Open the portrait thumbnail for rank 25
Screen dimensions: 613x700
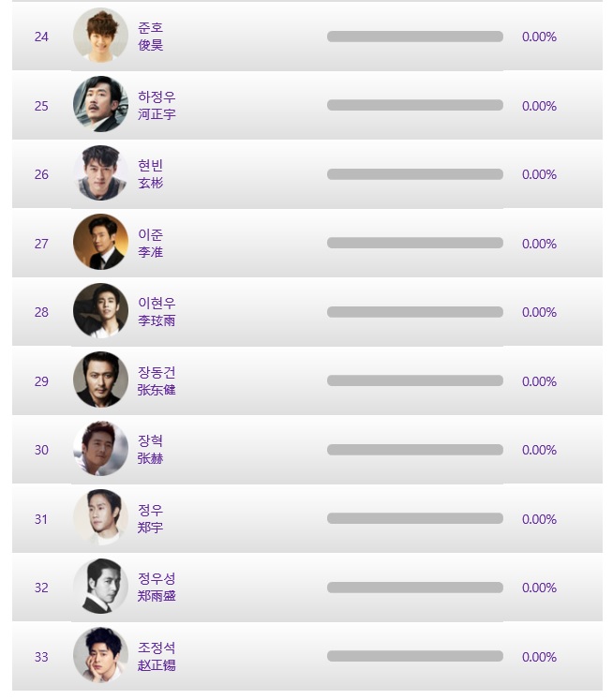click(x=100, y=104)
